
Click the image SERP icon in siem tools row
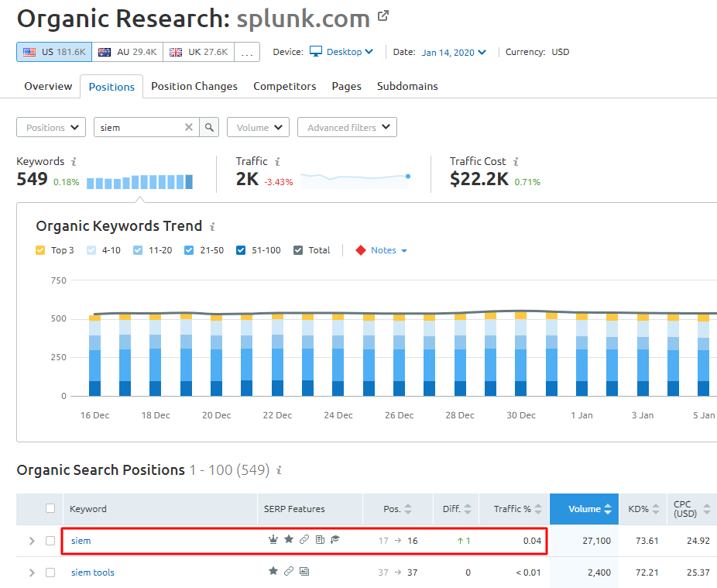click(x=304, y=571)
